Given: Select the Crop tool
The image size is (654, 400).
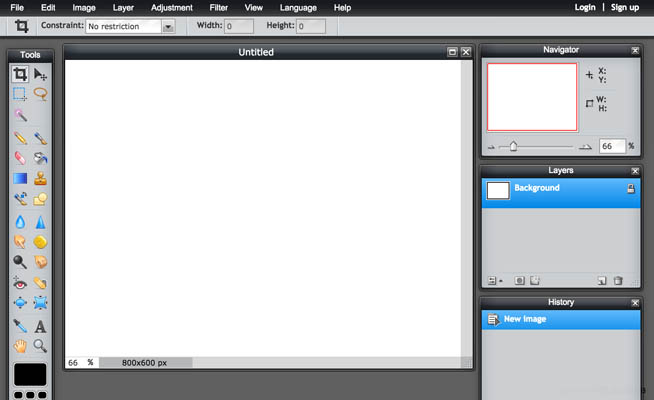Looking at the screenshot, I should click(20, 74).
